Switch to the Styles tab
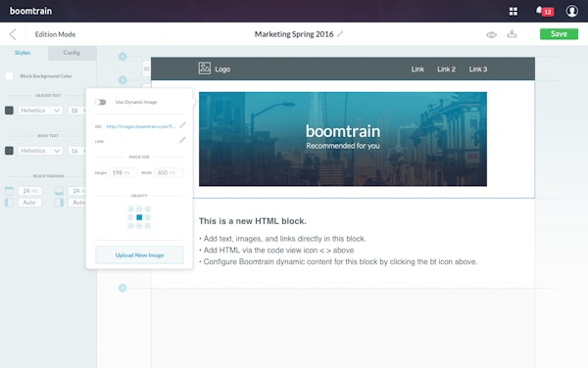 23,53
